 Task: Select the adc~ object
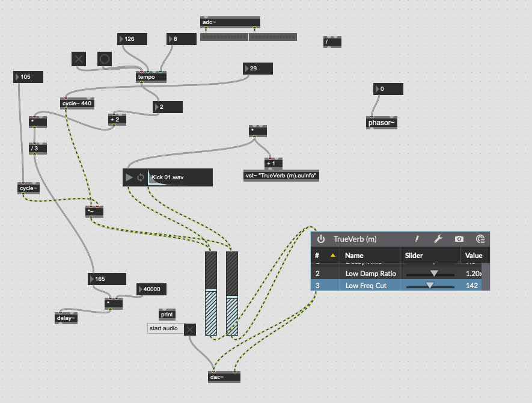(x=230, y=22)
